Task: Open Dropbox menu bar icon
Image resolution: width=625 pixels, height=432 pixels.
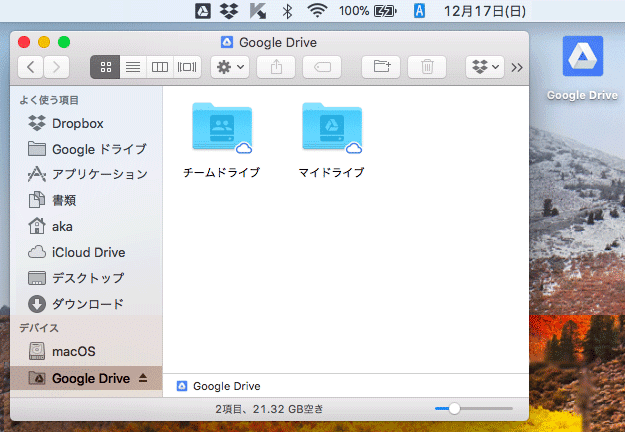Action: point(229,11)
